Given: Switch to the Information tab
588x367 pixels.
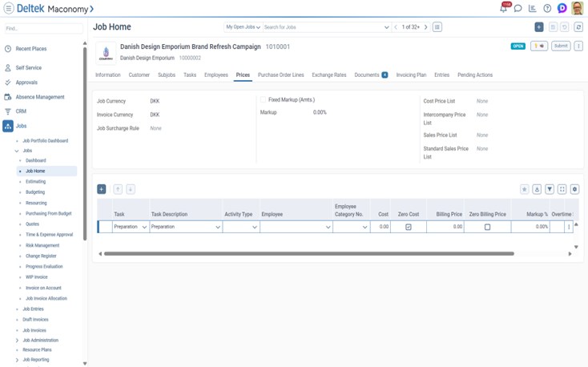Looking at the screenshot, I should 108,75.
